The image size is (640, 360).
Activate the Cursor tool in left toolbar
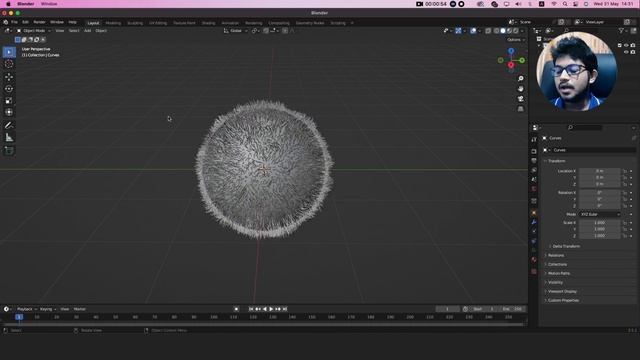point(9,64)
